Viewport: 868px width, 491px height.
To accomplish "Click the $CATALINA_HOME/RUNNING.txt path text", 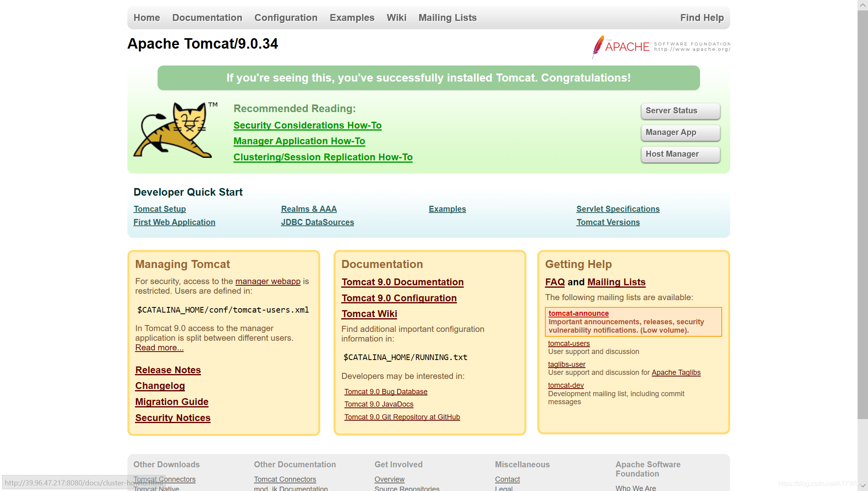I will coord(405,357).
